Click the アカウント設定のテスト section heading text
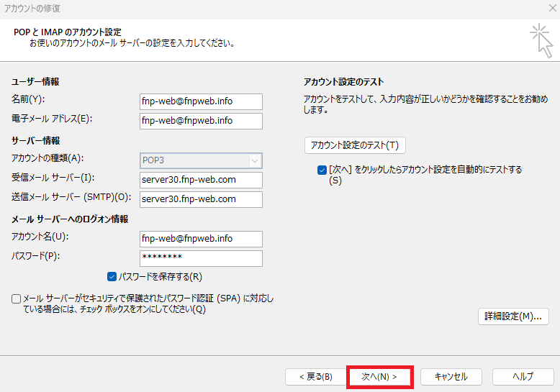Image resolution: width=560 pixels, height=392 pixels. (x=343, y=82)
